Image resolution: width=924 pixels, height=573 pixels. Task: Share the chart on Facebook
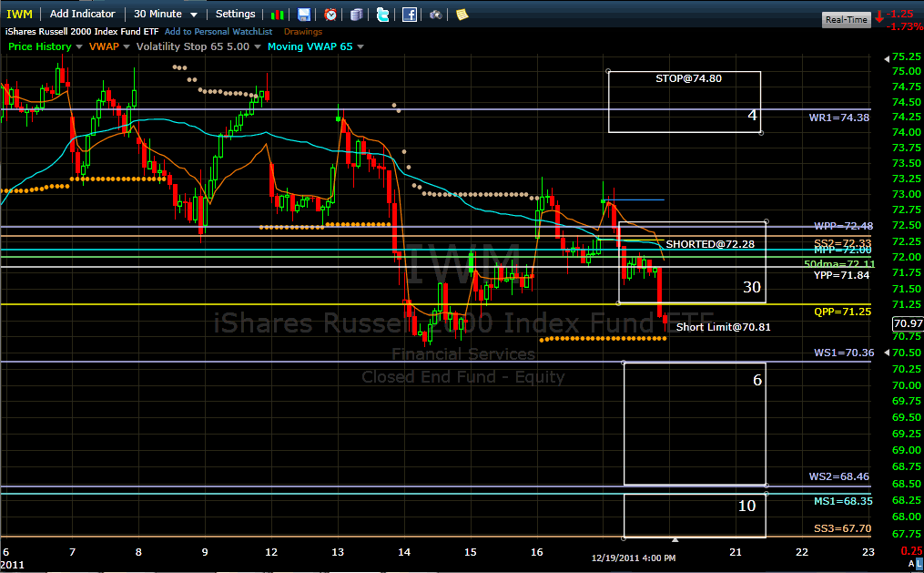pos(410,15)
